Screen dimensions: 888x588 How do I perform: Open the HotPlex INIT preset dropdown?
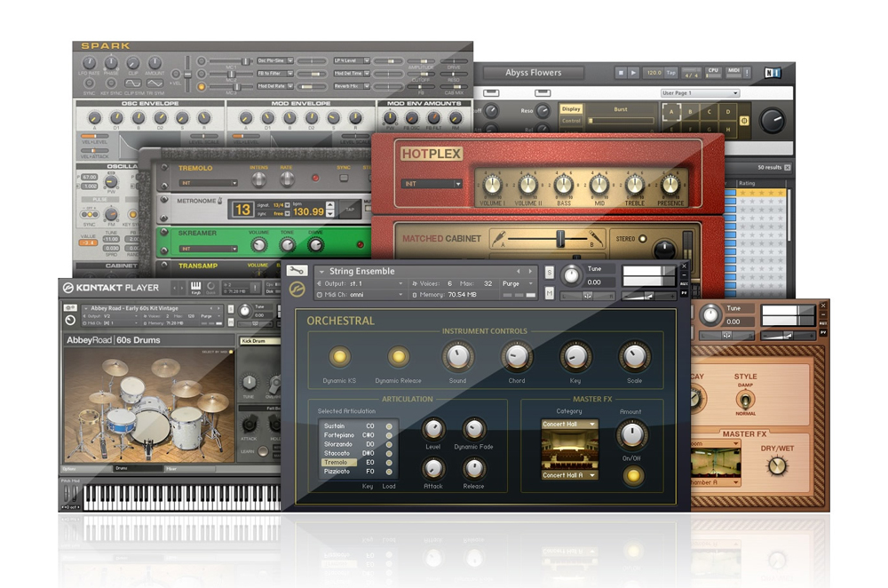coord(432,184)
